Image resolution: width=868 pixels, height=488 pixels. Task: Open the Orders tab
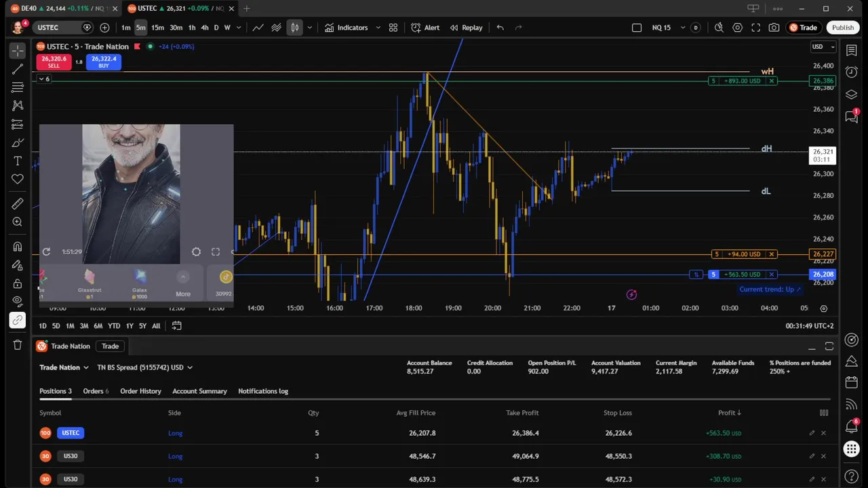coord(96,391)
